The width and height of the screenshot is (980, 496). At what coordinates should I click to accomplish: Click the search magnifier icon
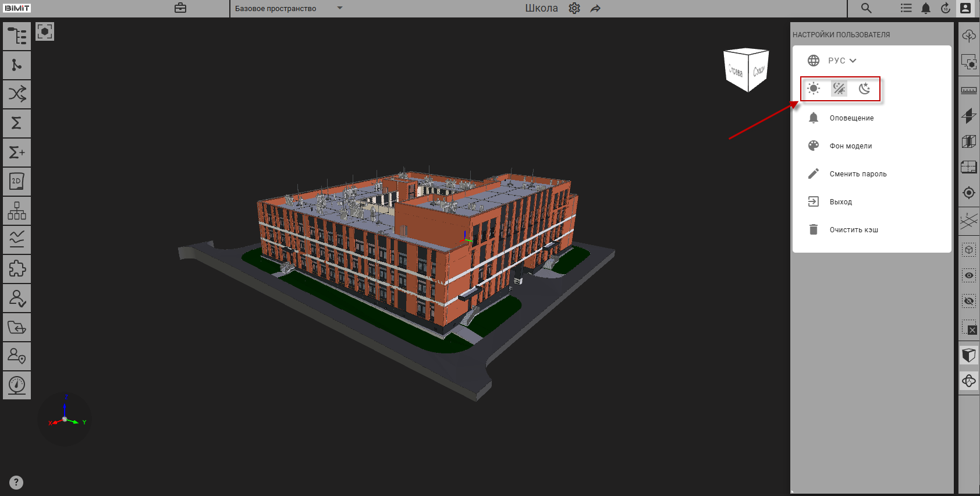(866, 8)
